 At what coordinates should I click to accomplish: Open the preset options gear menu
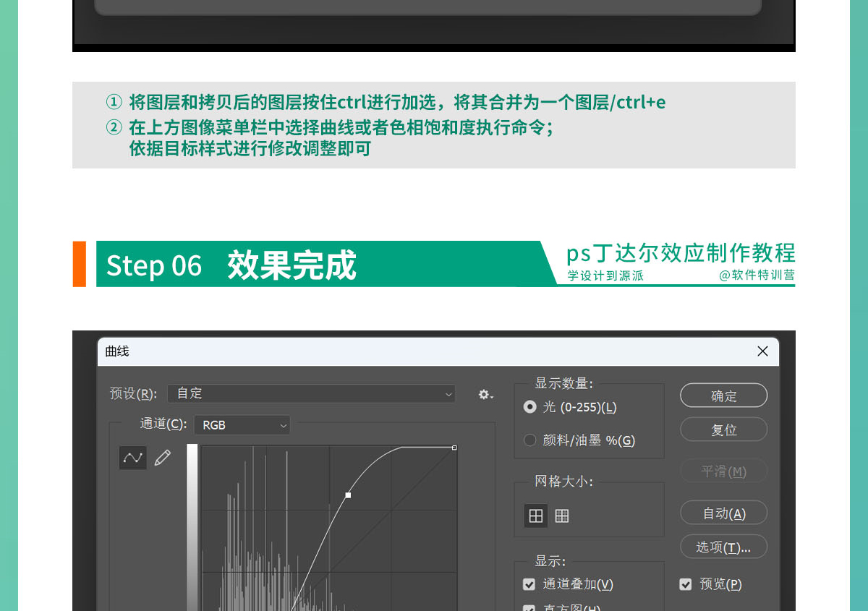tap(485, 394)
